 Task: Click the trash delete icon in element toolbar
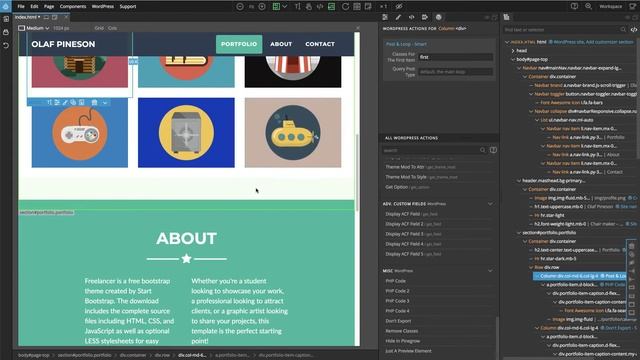(94, 102)
